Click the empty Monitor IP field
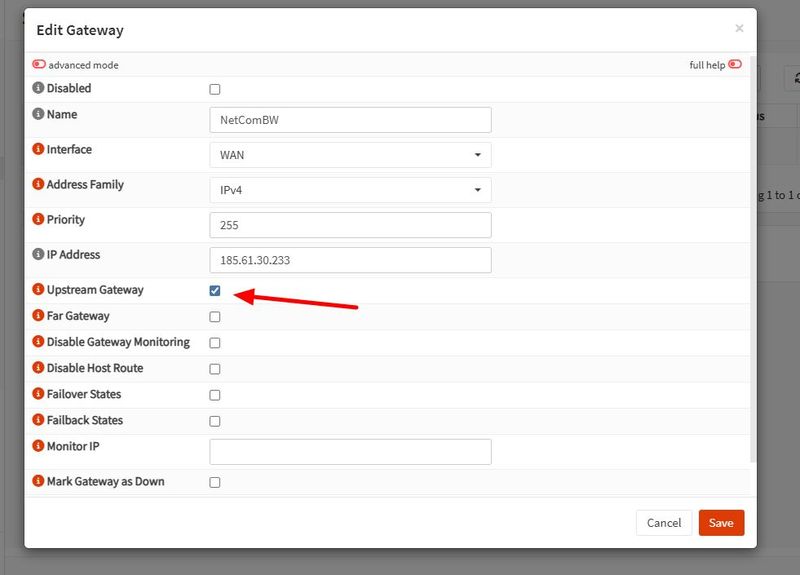Screen dimensions: 800x575 [351, 452]
